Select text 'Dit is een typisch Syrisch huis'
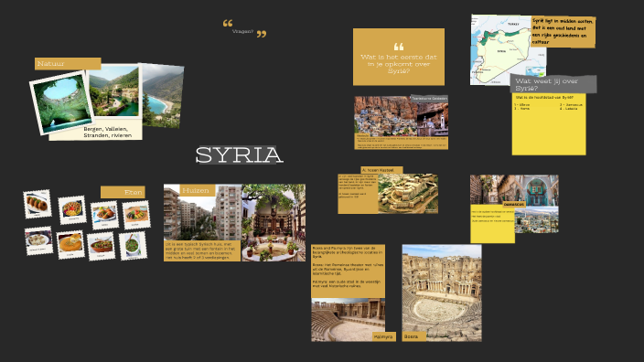644x362 pixels. pyautogui.click(x=202, y=250)
